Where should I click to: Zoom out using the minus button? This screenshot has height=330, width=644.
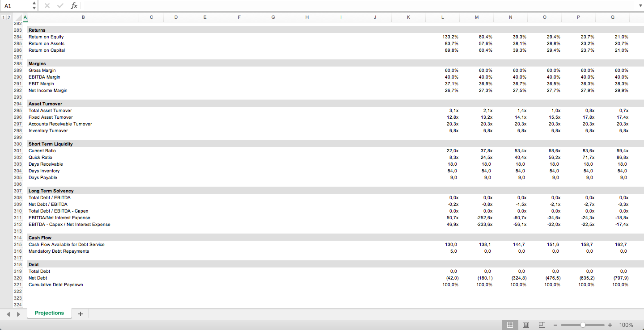coord(555,325)
